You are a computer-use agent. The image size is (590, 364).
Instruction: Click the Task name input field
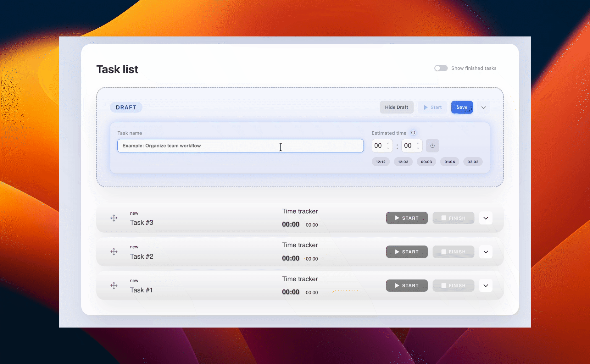240,146
